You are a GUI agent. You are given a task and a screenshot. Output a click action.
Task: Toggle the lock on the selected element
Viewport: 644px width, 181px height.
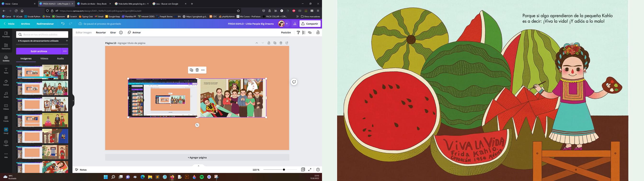318,33
